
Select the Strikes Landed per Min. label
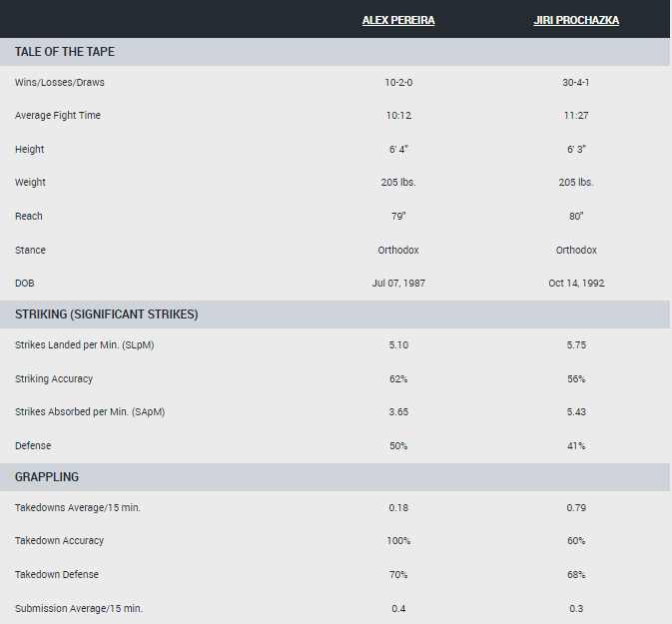coord(82,345)
